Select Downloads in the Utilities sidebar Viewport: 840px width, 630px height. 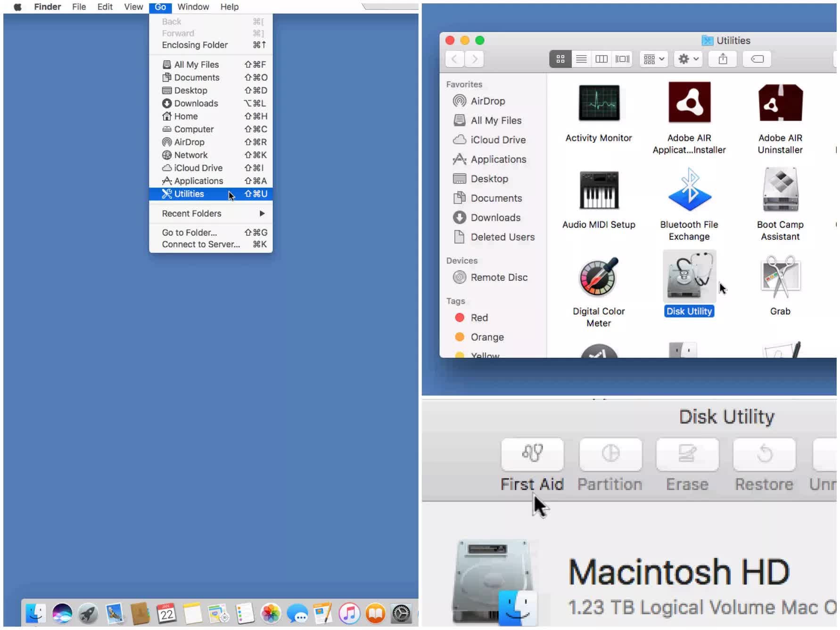pos(493,218)
